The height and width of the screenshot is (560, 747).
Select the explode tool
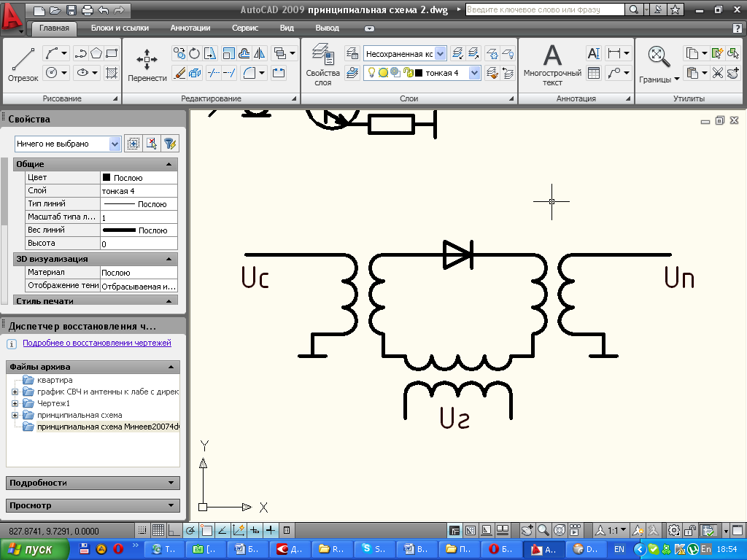[x=194, y=73]
